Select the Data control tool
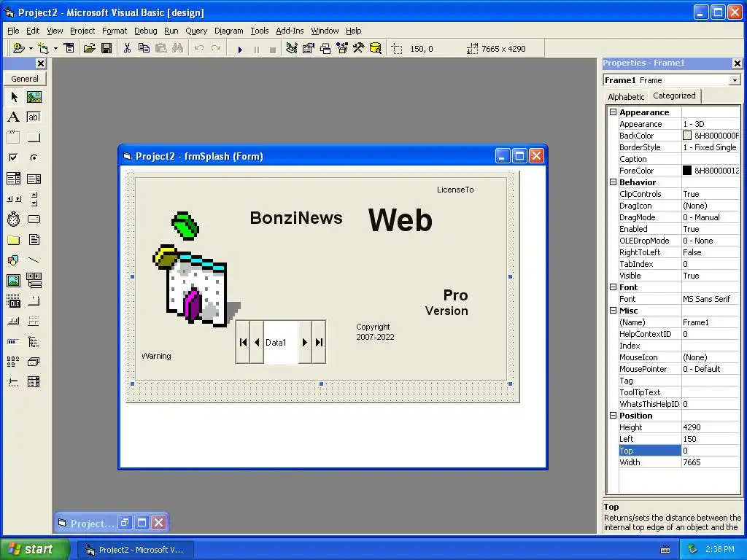The image size is (747, 560). click(x=34, y=281)
